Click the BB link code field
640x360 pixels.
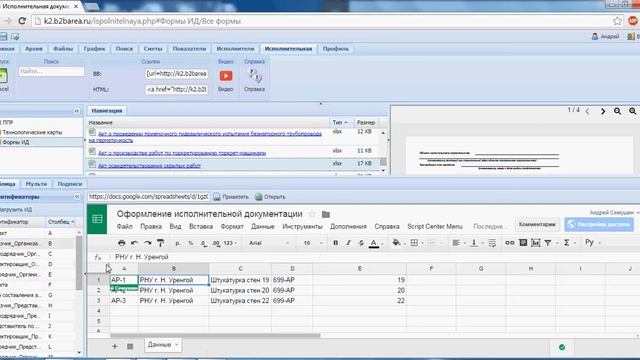tap(176, 74)
